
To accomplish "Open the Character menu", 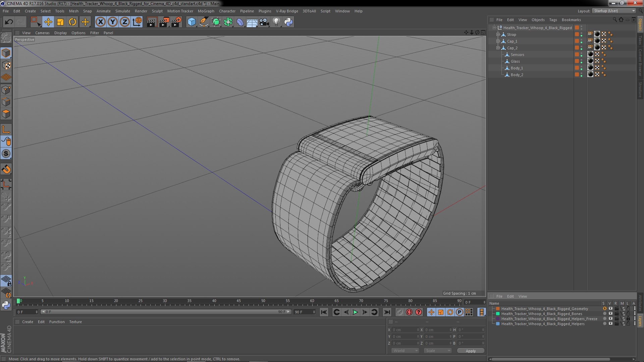I will [x=227, y=11].
